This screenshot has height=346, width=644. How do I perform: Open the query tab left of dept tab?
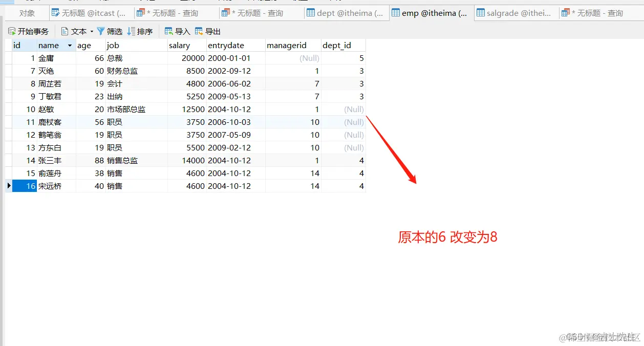261,13
